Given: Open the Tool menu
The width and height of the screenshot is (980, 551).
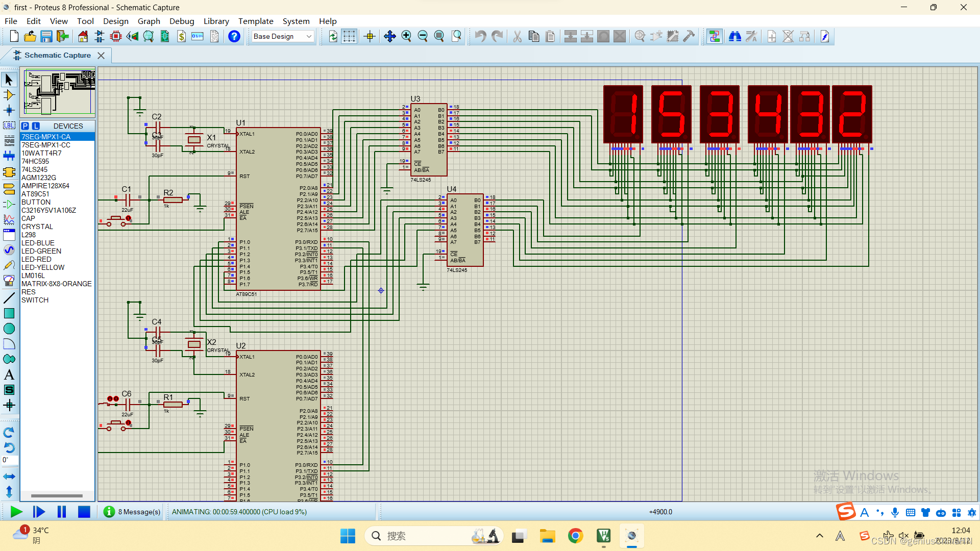Looking at the screenshot, I should 85,21.
